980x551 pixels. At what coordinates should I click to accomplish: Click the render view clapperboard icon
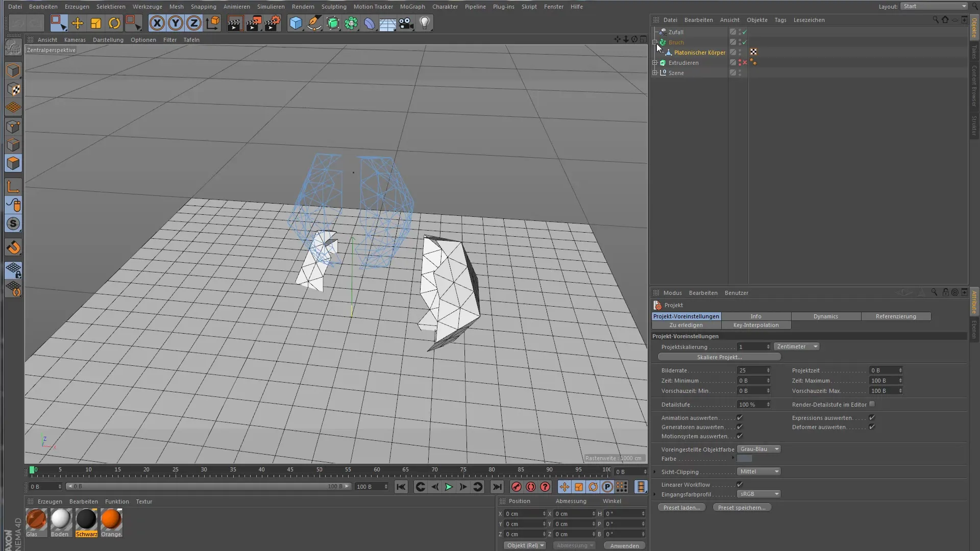(235, 23)
